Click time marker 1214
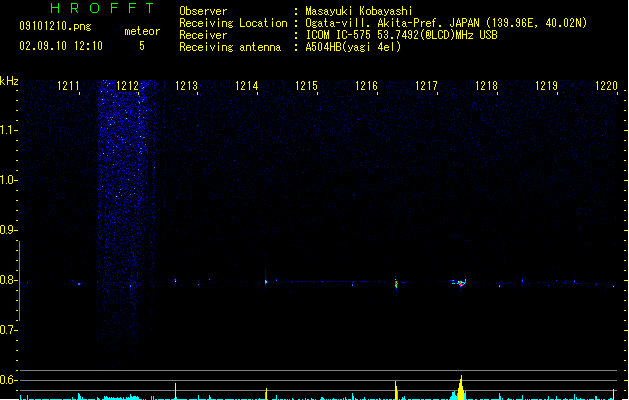Viewport: 629px width, 400px height. [246, 86]
